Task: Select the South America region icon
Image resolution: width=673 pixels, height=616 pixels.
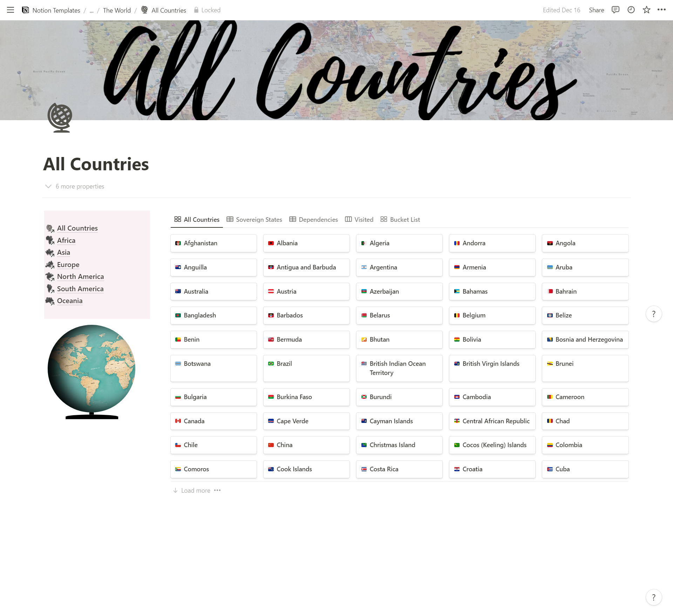Action: (x=50, y=288)
